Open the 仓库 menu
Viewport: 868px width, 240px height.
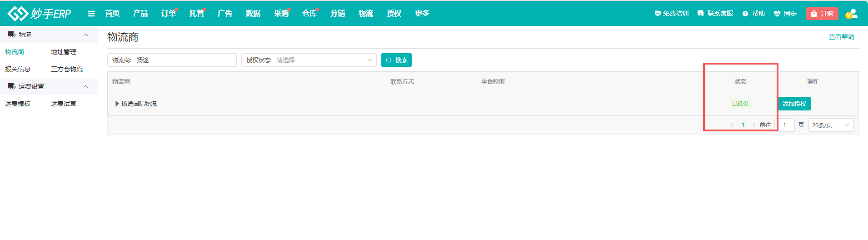click(309, 14)
